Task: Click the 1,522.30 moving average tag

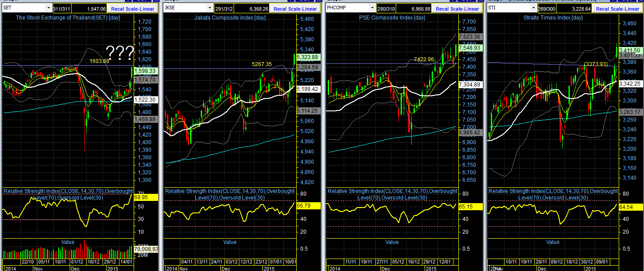Action: click(x=145, y=100)
